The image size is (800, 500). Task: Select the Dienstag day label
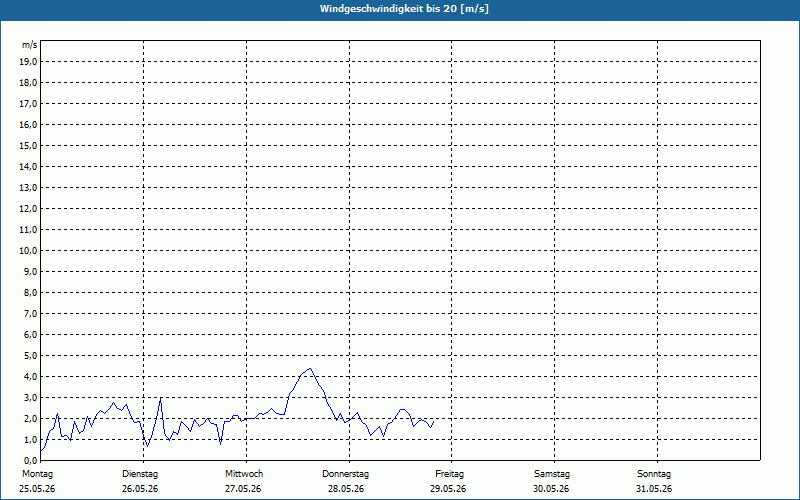tap(140, 474)
